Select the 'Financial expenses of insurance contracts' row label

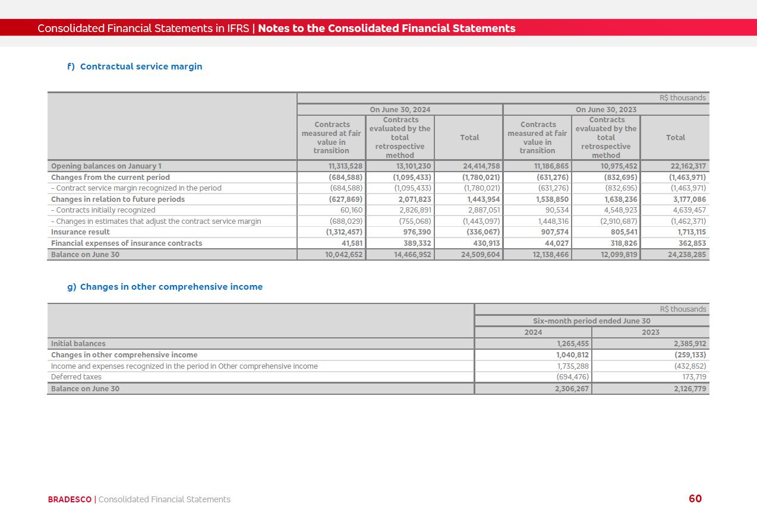[127, 243]
